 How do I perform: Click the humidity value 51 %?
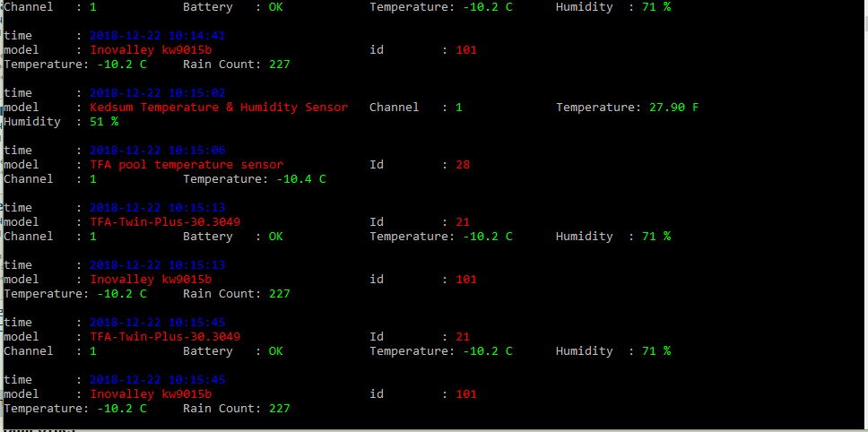pyautogui.click(x=104, y=122)
